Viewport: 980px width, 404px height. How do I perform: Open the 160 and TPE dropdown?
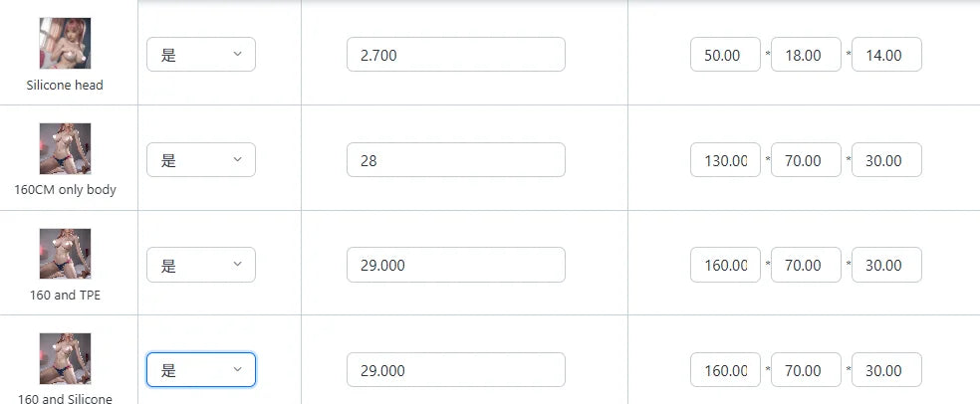(x=201, y=265)
